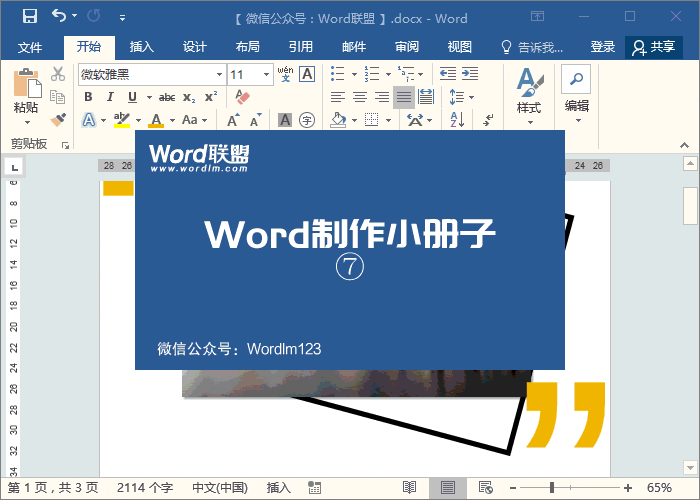
Task: Open the 编辑 editing menu
Action: (x=576, y=95)
